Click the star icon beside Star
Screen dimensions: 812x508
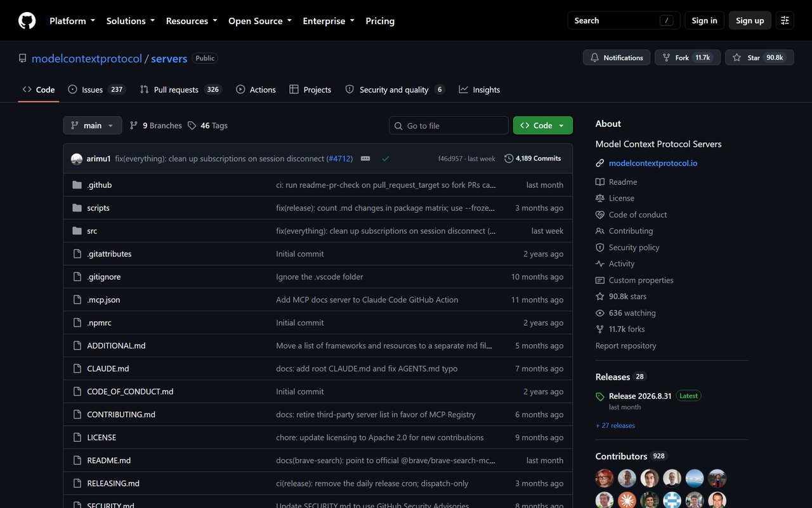(737, 58)
